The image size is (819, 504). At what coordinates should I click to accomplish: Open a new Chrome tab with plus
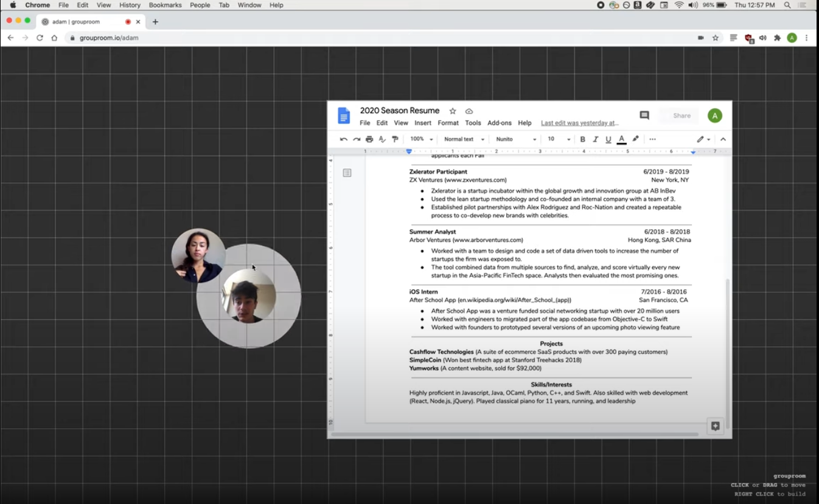(155, 22)
